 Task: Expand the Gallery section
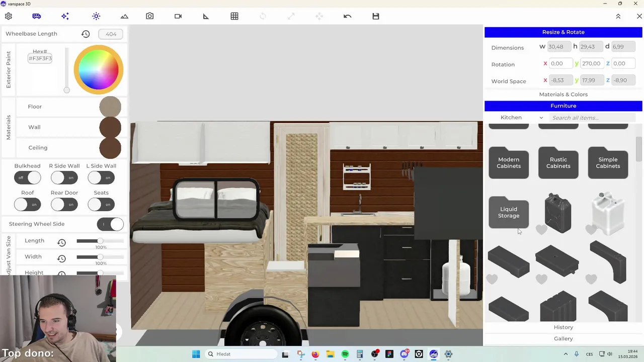[x=563, y=339]
